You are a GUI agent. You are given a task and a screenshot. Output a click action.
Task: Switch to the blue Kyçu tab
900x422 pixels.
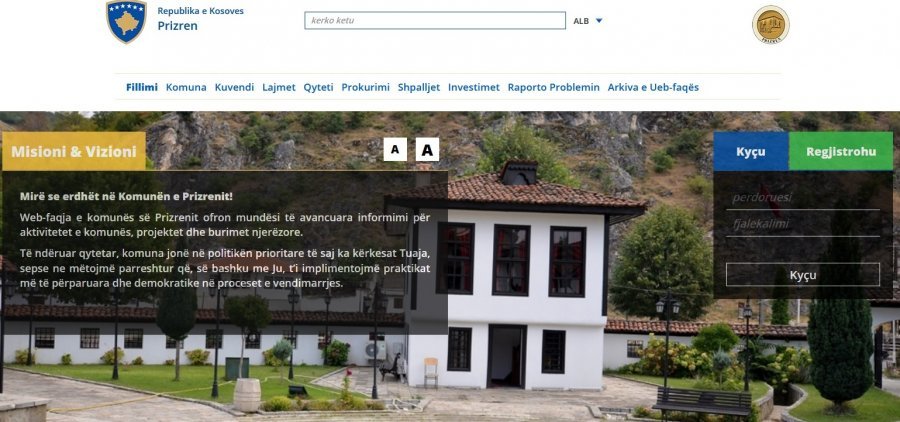tap(751, 152)
